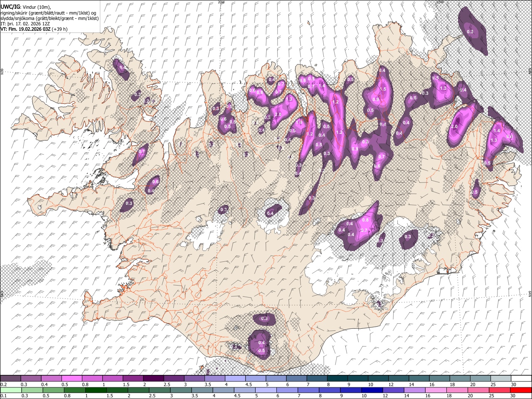
Task: Click the lilac 14 swatch in bottom legend row
Action: [414, 390]
